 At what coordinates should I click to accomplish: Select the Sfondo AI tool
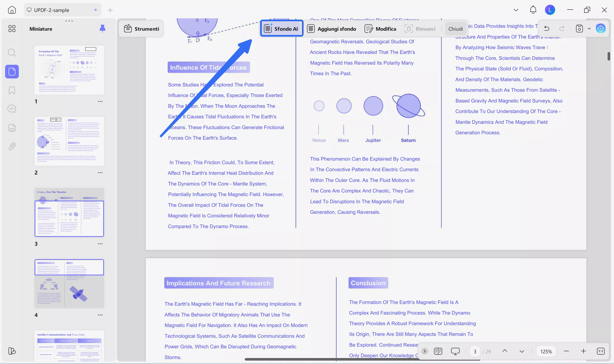(x=281, y=29)
